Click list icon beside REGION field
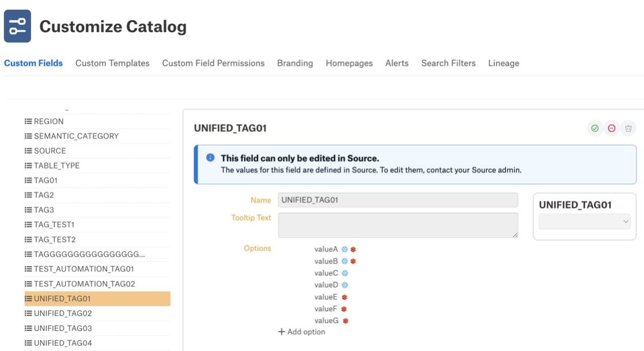Image resolution: width=644 pixels, height=351 pixels. coord(28,121)
